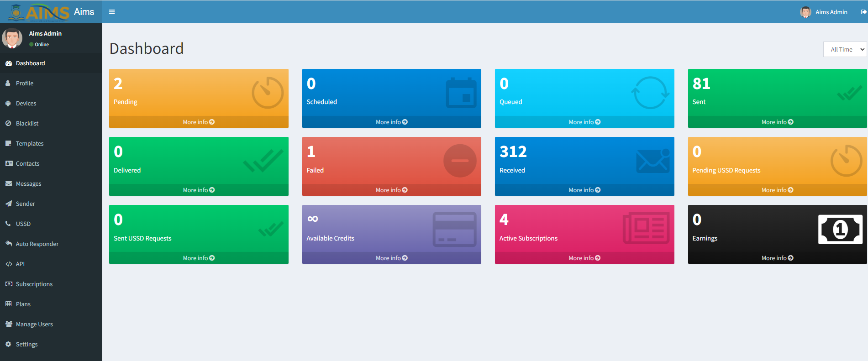View More info for Received messages

(x=584, y=190)
